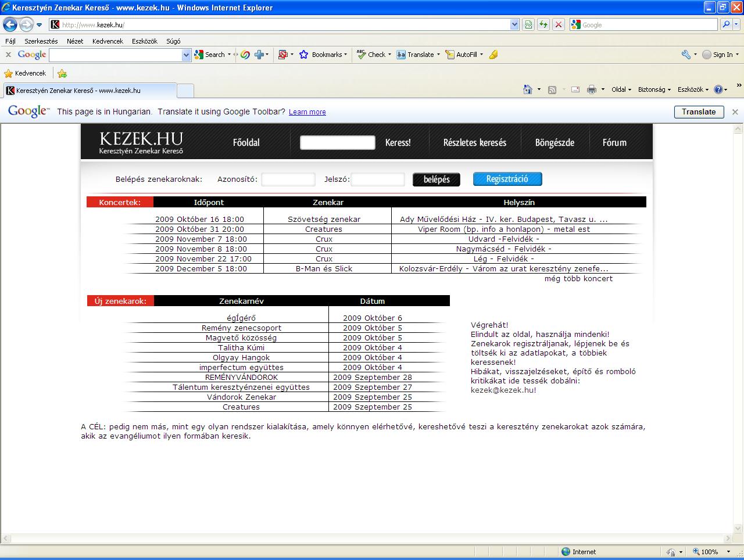The height and width of the screenshot is (560, 744).
Task: Click the yellow highlighter icon
Action: 493,55
